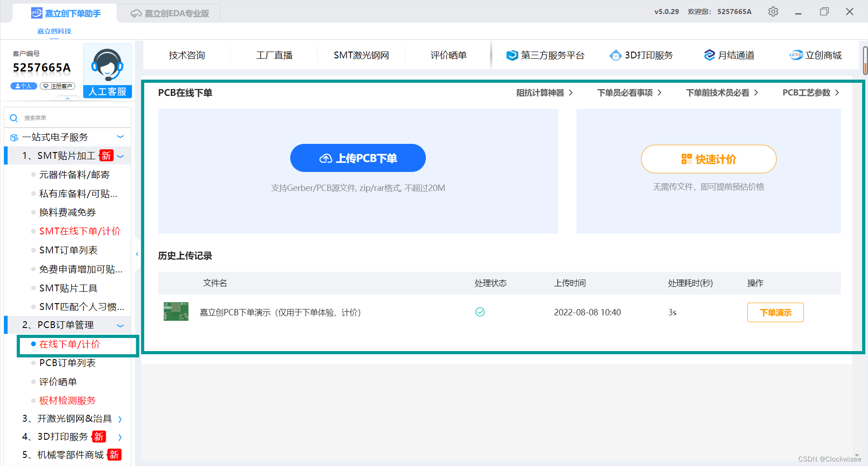Click the 下单演示 button in history row
This screenshot has width=868, height=466.
point(775,312)
